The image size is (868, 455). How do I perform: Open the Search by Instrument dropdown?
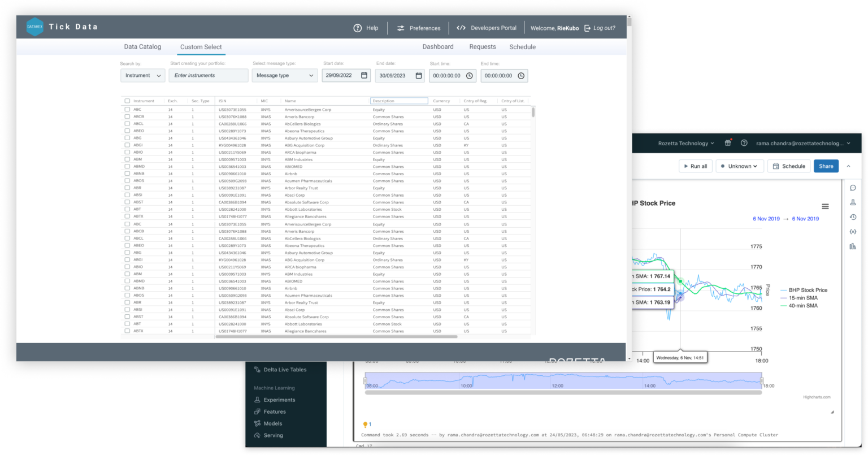click(x=142, y=75)
